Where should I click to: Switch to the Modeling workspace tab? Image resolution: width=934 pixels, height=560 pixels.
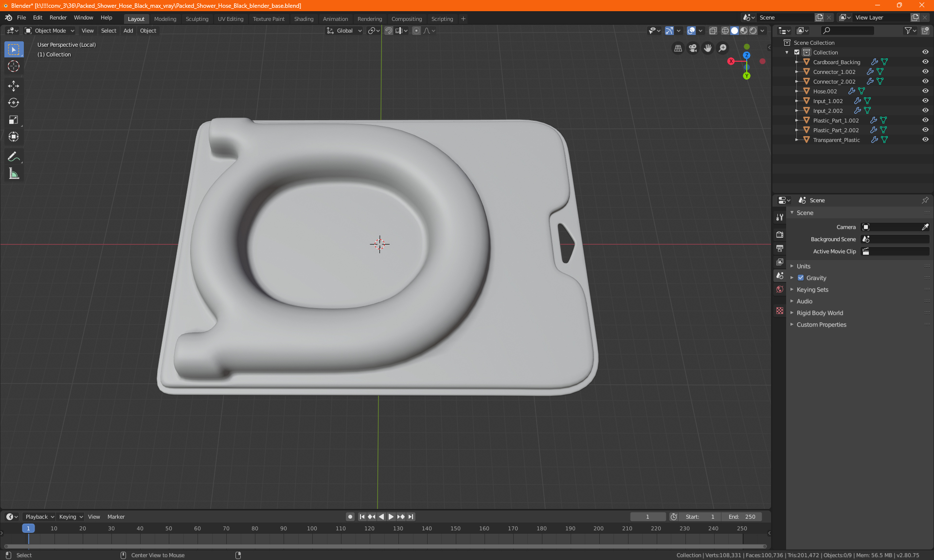point(165,19)
